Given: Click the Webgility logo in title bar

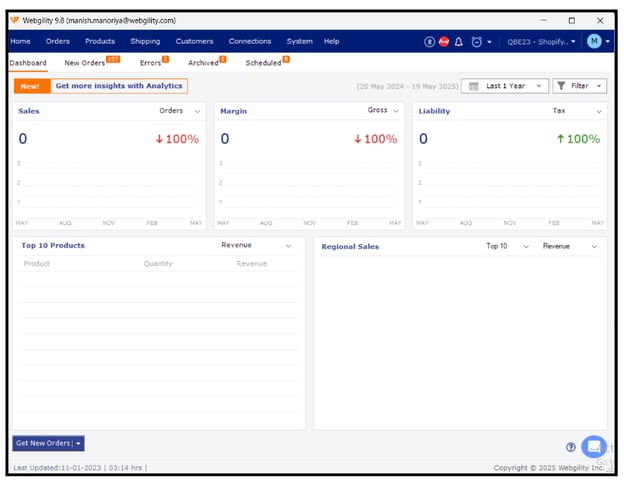Looking at the screenshot, I should 15,20.
